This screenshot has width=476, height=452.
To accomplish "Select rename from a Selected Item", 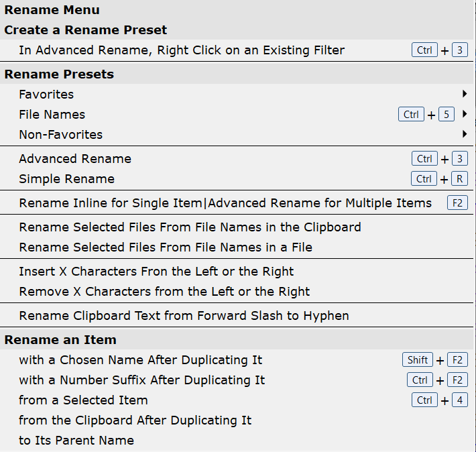I will coord(83,400).
